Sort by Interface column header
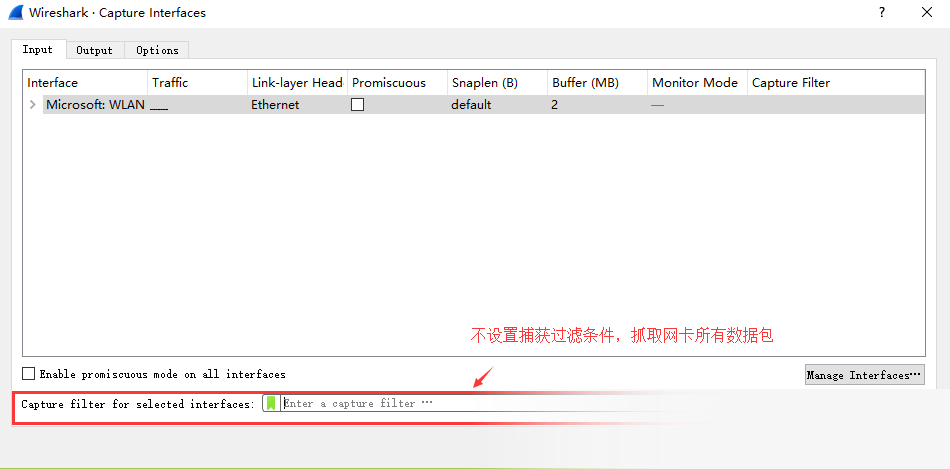This screenshot has height=469, width=950. pyautogui.click(x=85, y=82)
